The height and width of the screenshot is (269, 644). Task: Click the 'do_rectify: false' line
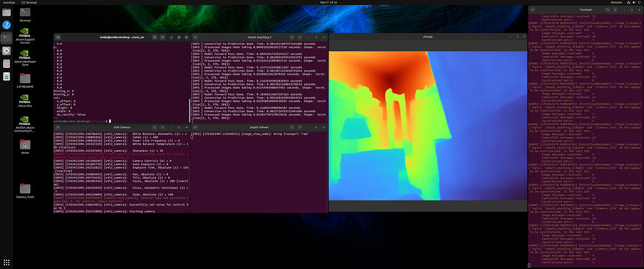pos(70,115)
